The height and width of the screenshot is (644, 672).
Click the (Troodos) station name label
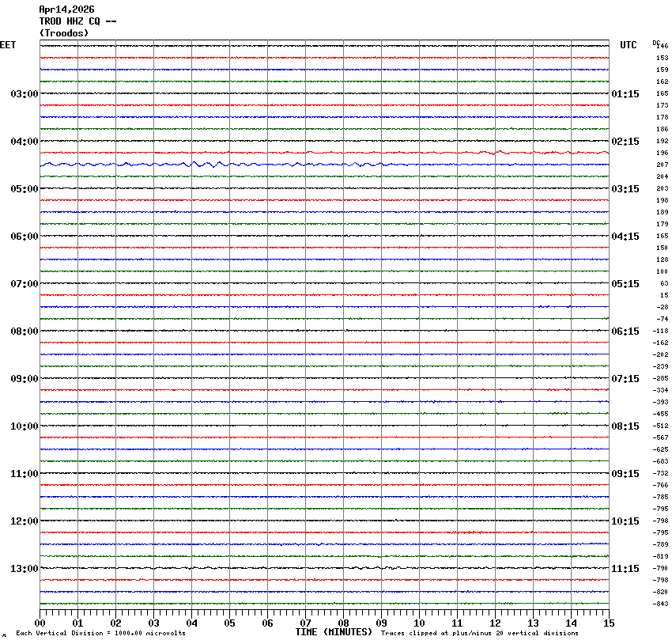[64, 33]
